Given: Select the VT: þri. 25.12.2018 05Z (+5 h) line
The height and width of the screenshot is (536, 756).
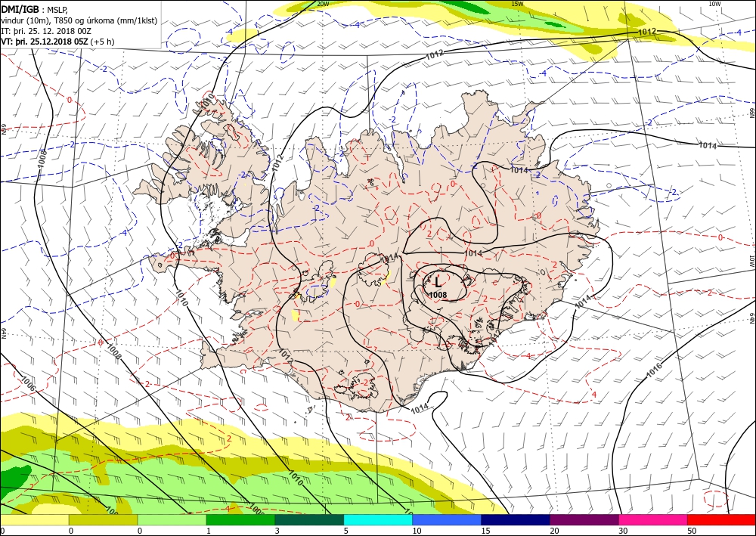Looking at the screenshot, I should [58, 42].
